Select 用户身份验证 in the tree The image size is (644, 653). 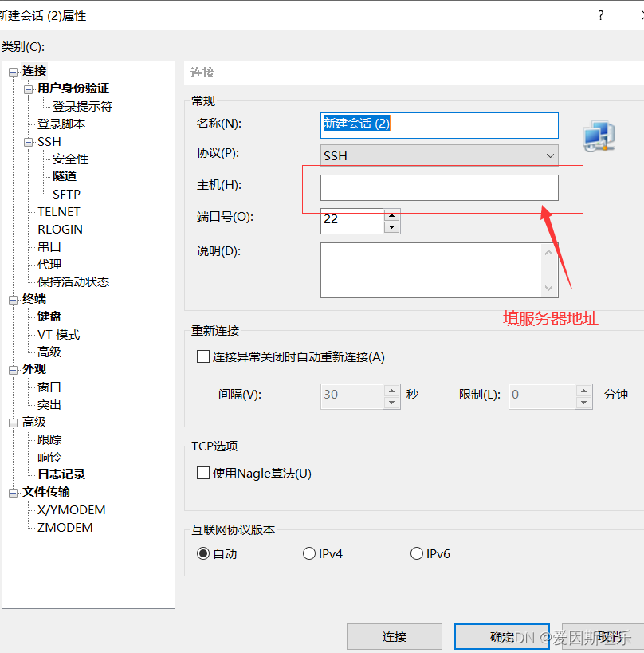pyautogui.click(x=73, y=89)
